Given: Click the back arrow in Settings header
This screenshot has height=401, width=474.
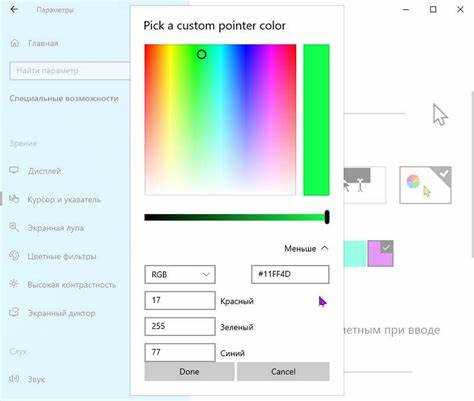Looking at the screenshot, I should point(14,10).
